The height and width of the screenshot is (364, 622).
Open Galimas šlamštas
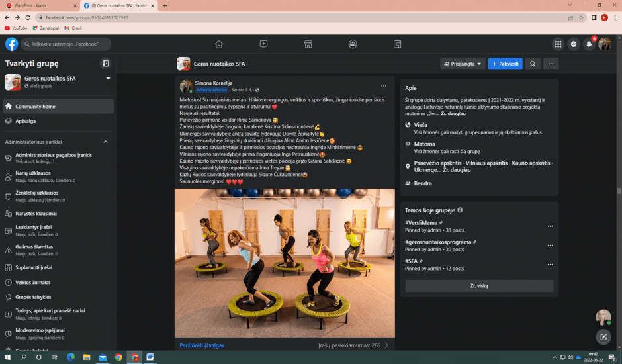tap(58, 250)
